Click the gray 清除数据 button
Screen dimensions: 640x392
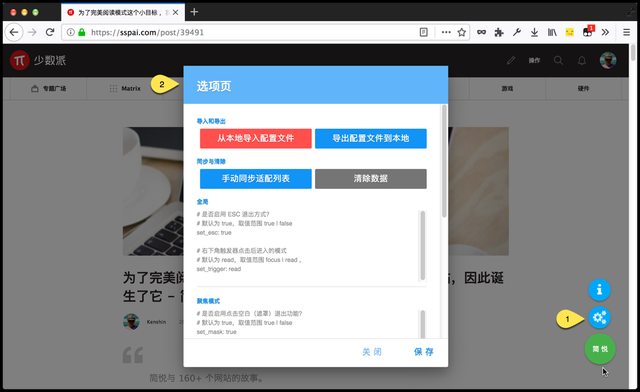pos(371,179)
